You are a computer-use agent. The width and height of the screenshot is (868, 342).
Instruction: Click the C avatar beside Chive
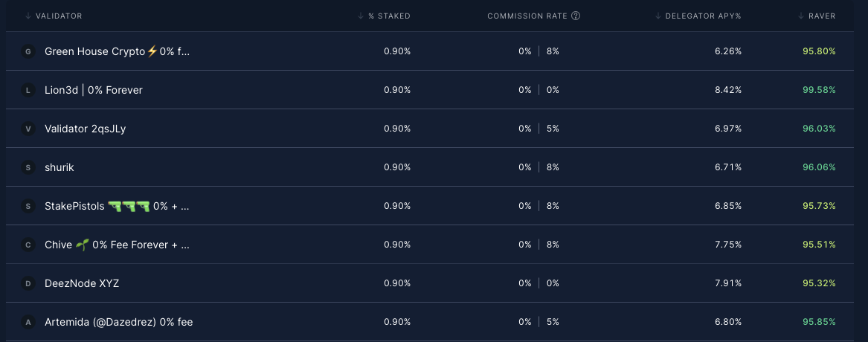tap(28, 245)
